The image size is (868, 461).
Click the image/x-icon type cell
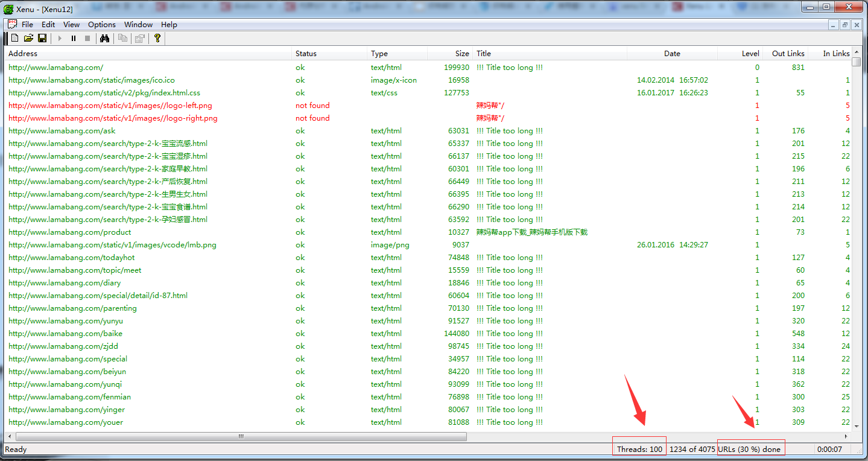(x=394, y=80)
